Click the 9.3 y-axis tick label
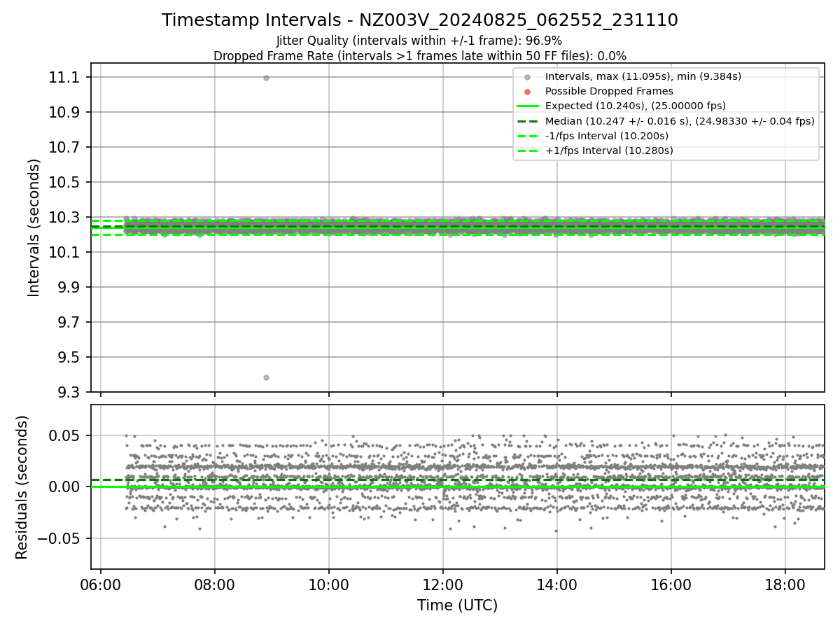The height and width of the screenshot is (630, 840). [70, 392]
